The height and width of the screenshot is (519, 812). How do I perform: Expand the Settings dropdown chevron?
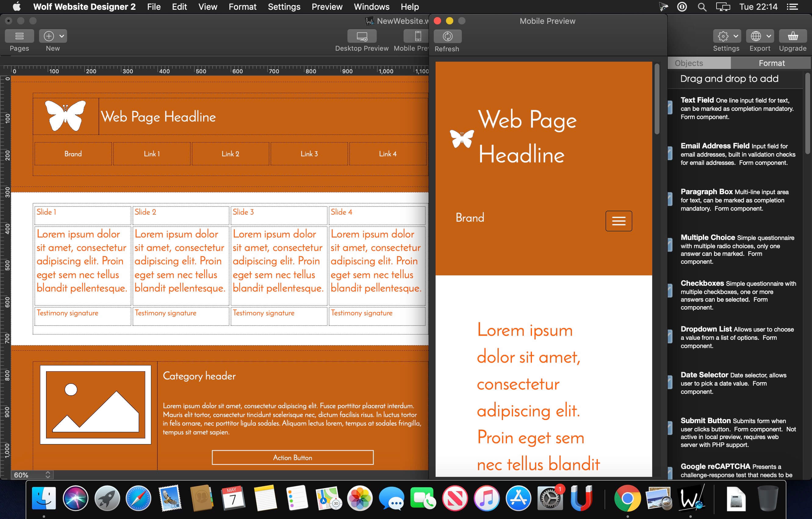736,36
